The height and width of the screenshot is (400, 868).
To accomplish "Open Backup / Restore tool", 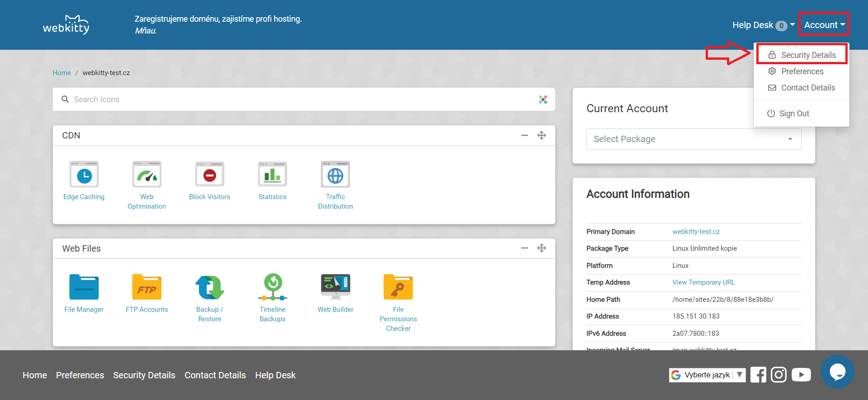I will tap(210, 287).
